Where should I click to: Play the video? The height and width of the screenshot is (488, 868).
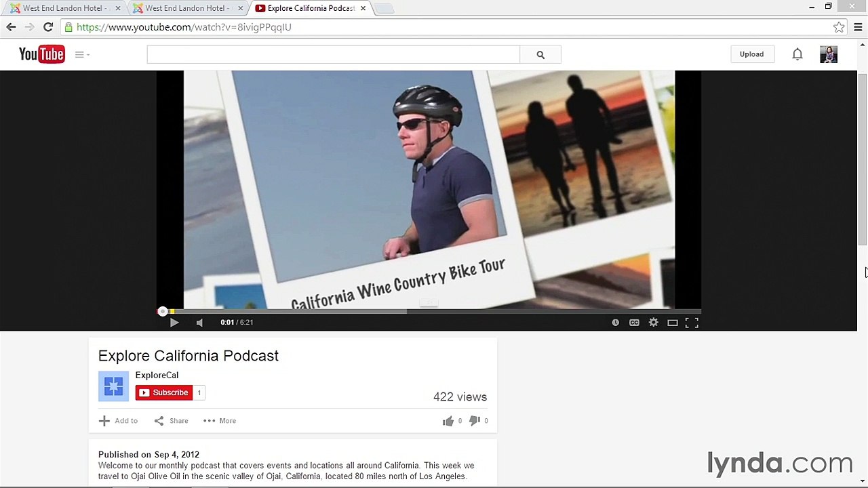(x=174, y=323)
